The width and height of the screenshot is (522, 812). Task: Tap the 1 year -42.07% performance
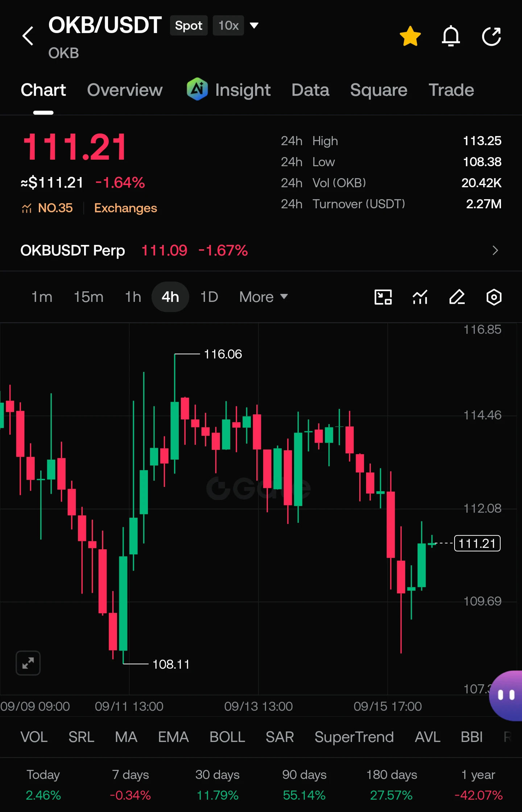(x=478, y=785)
